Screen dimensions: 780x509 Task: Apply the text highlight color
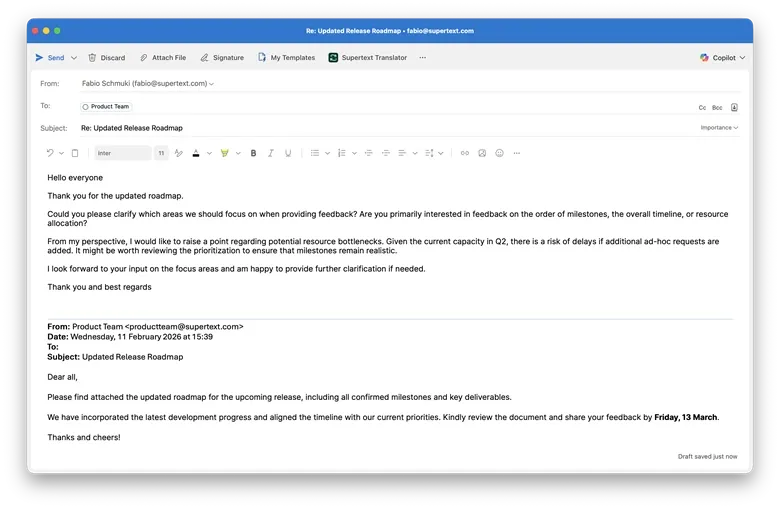pyautogui.click(x=225, y=153)
